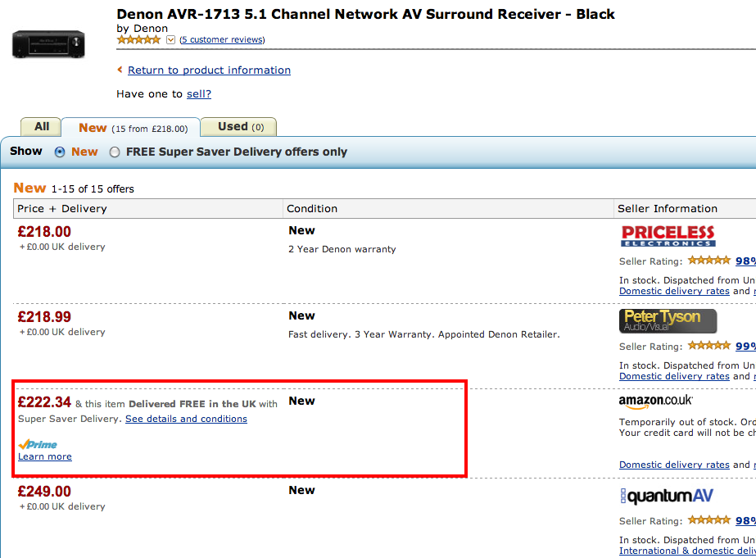Expand the rating dropdown arrow beside stars
Screen dimensions: 756x558
pos(170,40)
